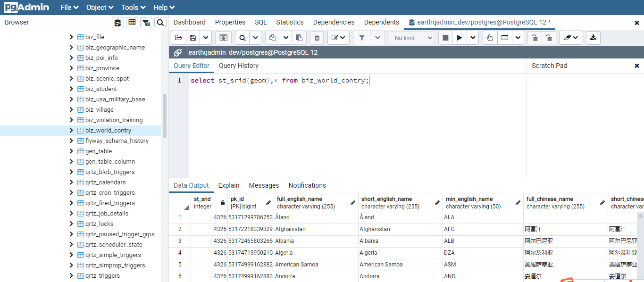Viewport: 644px width, 282px height.
Task: Open the Explain options dropdown arrow
Action: pos(519,38)
